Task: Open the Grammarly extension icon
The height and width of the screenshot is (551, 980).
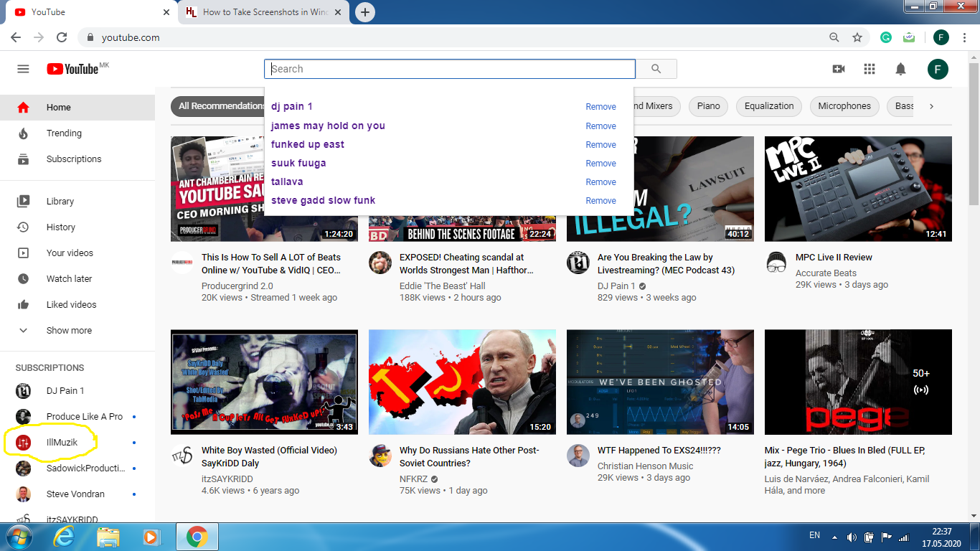Action: (886, 37)
